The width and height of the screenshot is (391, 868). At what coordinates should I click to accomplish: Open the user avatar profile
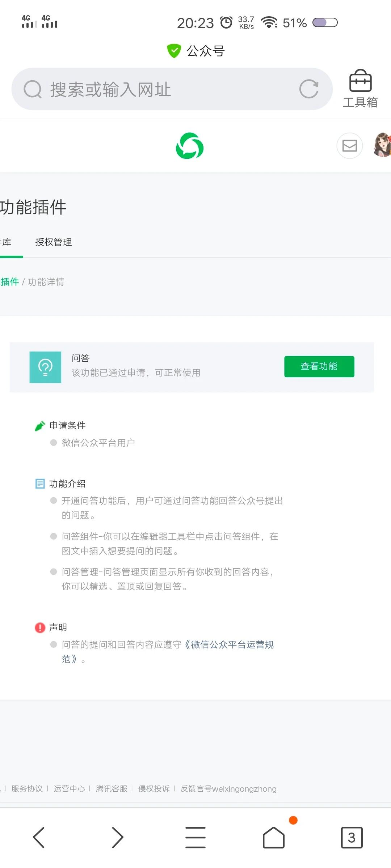(x=382, y=145)
